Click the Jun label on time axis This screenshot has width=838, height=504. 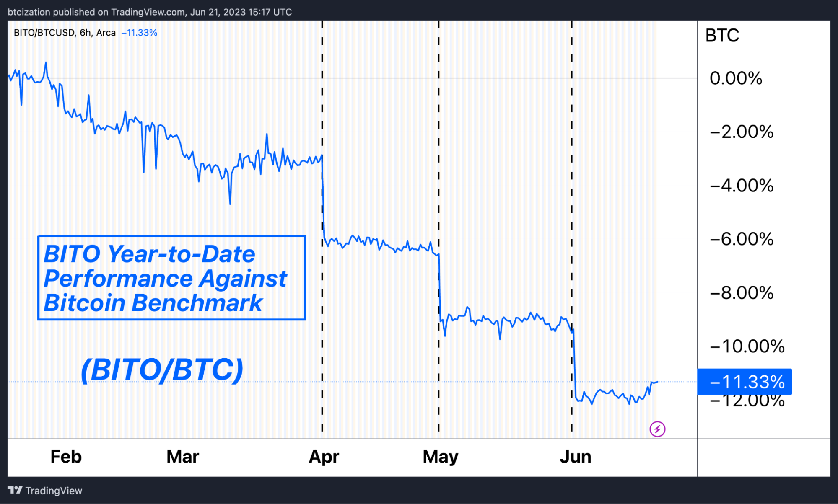576,457
